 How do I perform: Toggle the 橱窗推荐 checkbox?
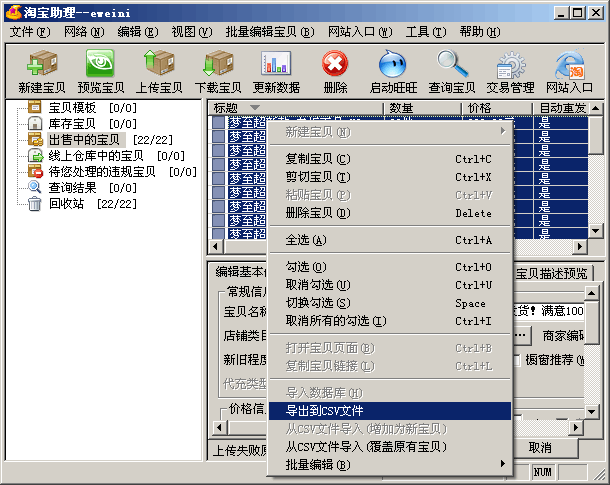click(x=517, y=360)
